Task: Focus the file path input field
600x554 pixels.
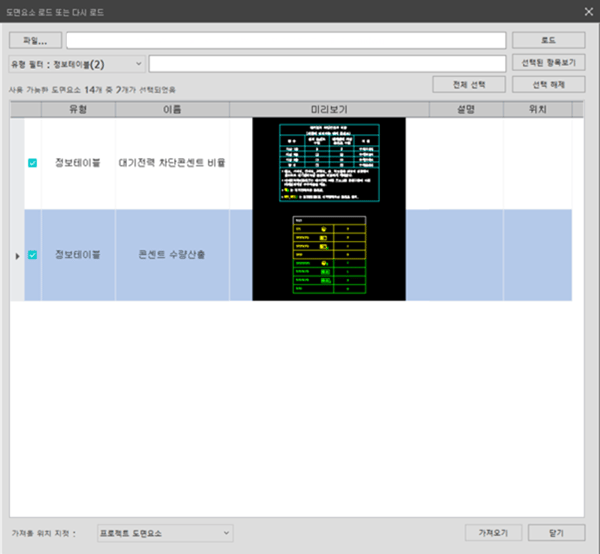Action: coord(286,40)
